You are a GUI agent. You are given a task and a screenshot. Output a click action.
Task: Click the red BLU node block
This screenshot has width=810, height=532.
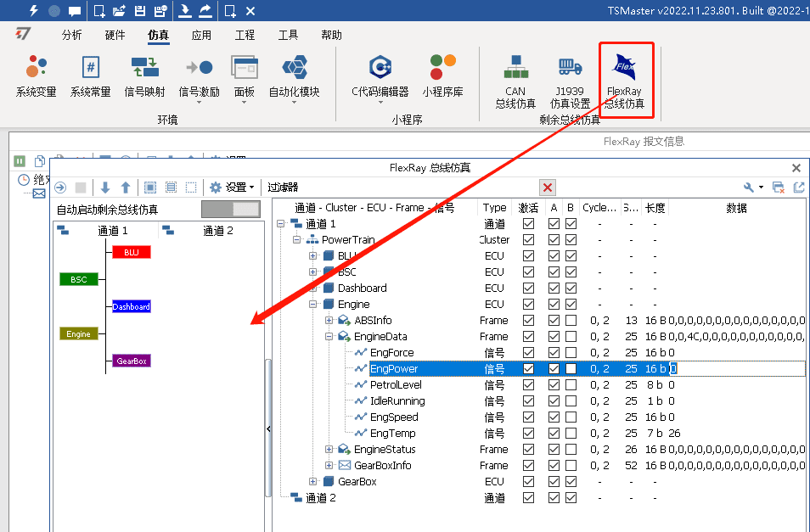(131, 252)
